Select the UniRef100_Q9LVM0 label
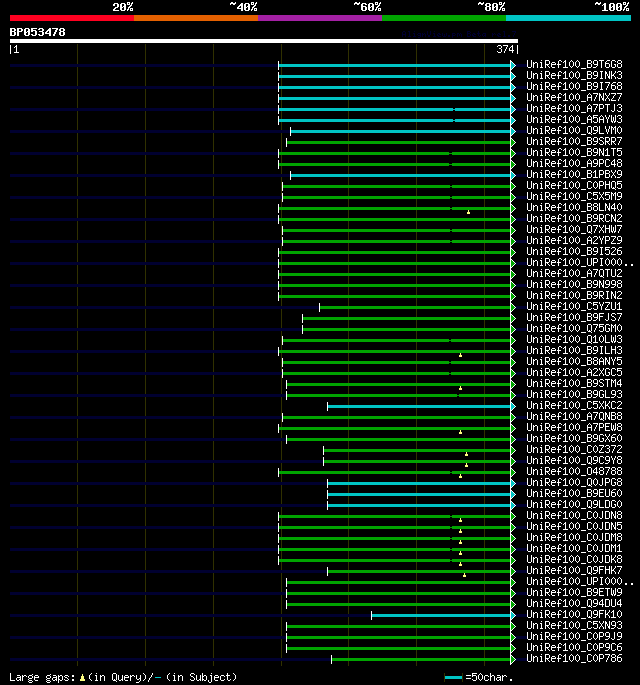This screenshot has height=685, width=640. click(574, 130)
